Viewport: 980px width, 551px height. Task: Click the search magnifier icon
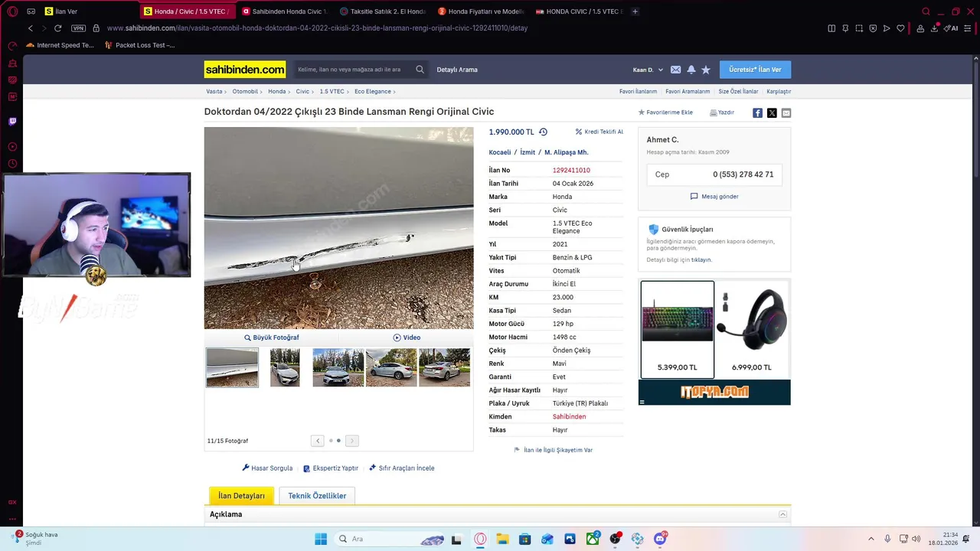coord(420,70)
